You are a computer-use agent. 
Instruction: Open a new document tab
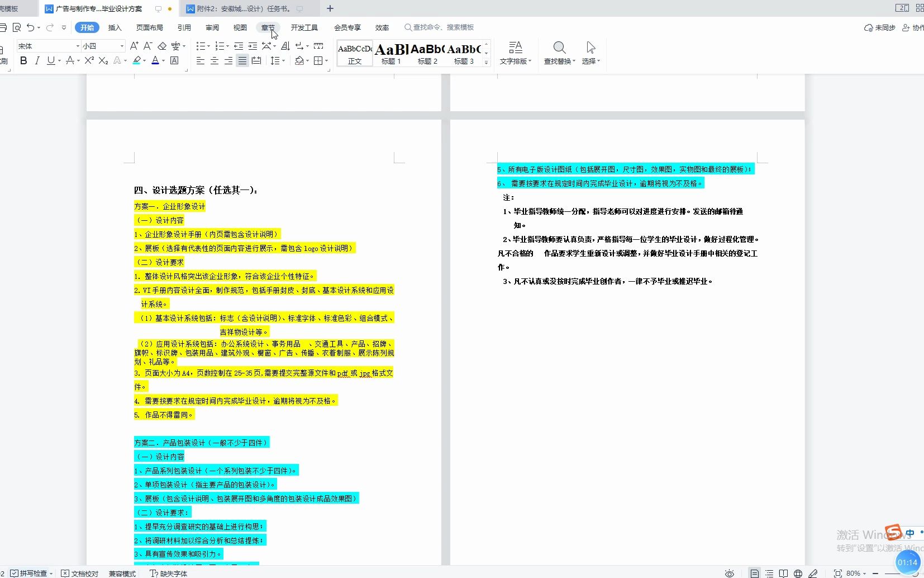point(330,8)
